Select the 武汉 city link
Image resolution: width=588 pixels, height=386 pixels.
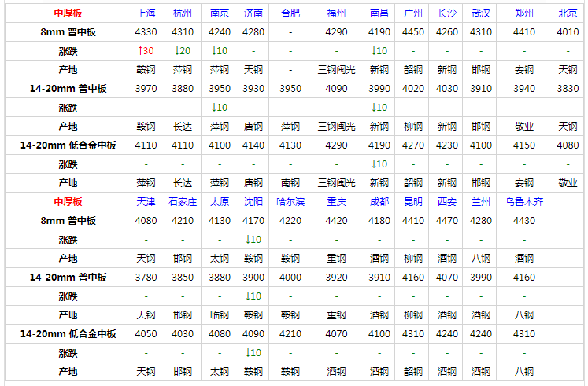480,13
